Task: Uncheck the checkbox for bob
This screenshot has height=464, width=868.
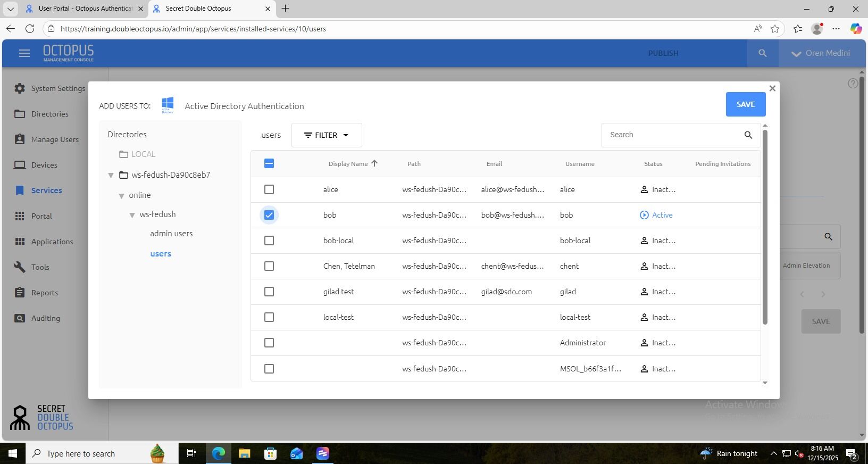Action: point(269,215)
